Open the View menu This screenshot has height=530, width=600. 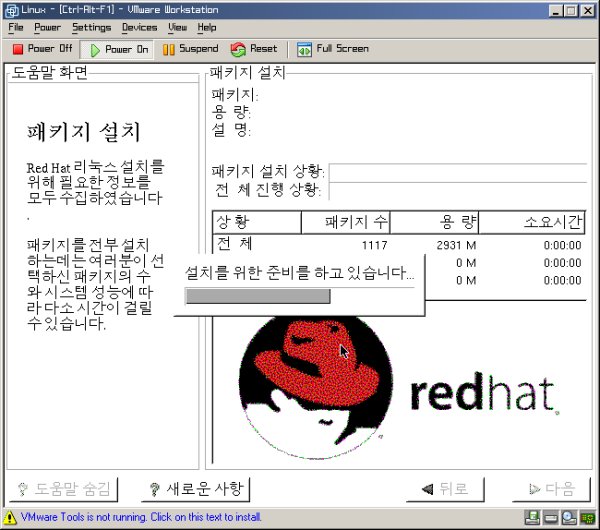[x=178, y=28]
